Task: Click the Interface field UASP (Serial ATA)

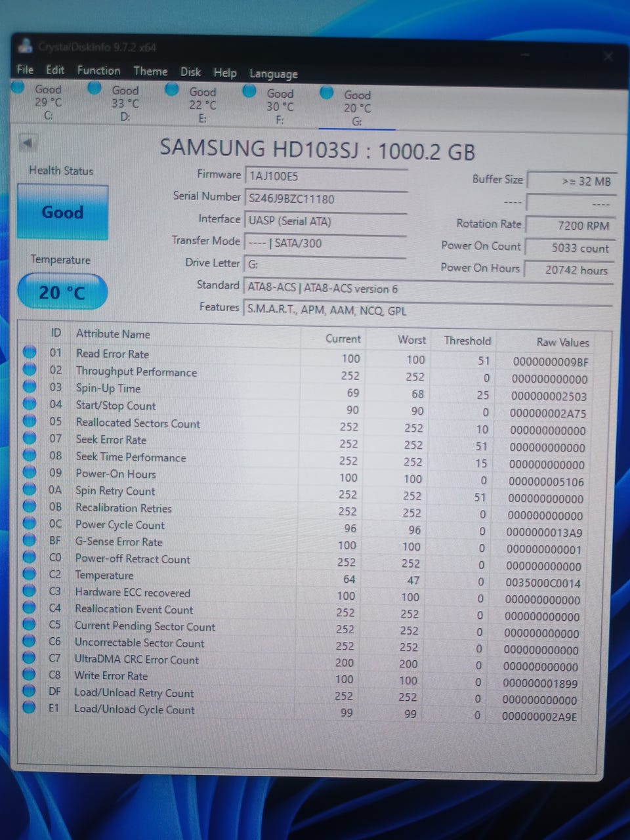Action: 325,221
